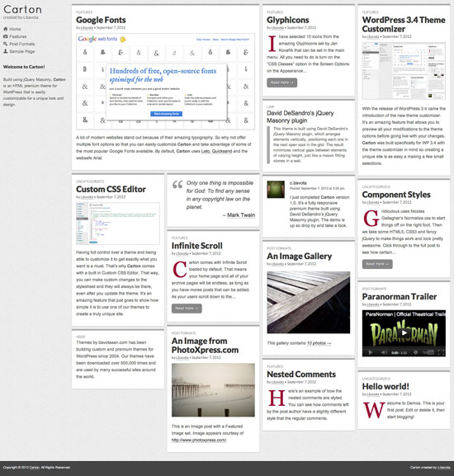The image size is (454, 476).
Task: Click the small play icon in video controls
Action: [x=370, y=352]
